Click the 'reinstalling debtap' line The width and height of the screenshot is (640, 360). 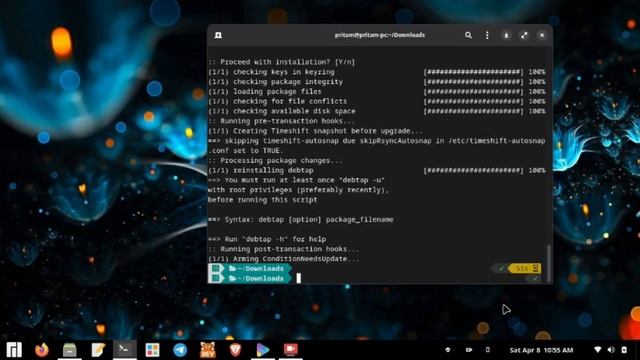[261, 170]
